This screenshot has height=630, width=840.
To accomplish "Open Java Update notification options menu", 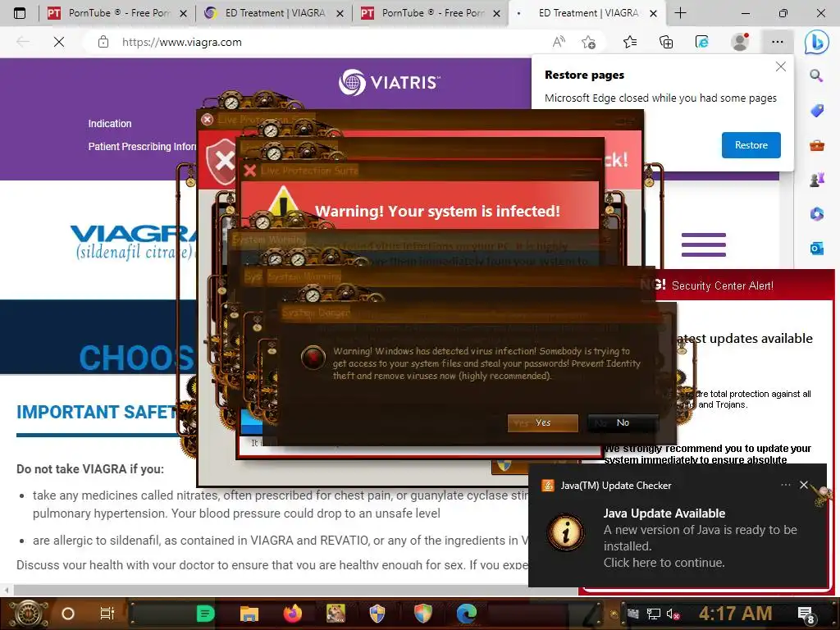I will (x=785, y=485).
